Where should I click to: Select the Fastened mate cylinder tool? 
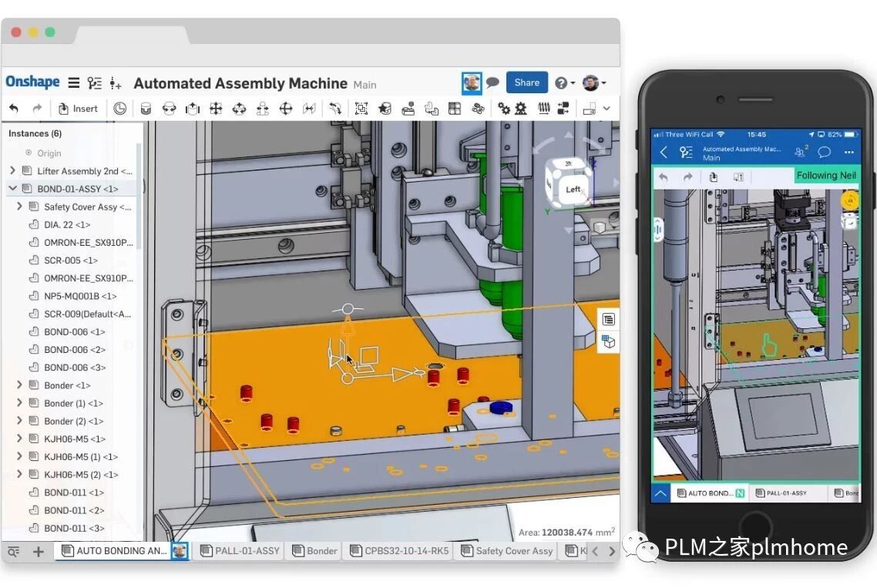146,109
